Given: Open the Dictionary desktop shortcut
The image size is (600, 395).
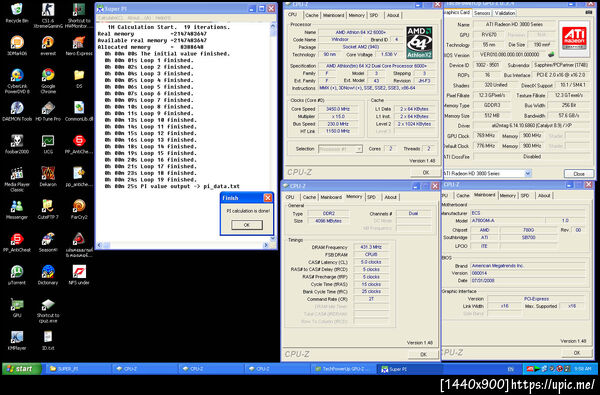Looking at the screenshot, I should pos(48,275).
